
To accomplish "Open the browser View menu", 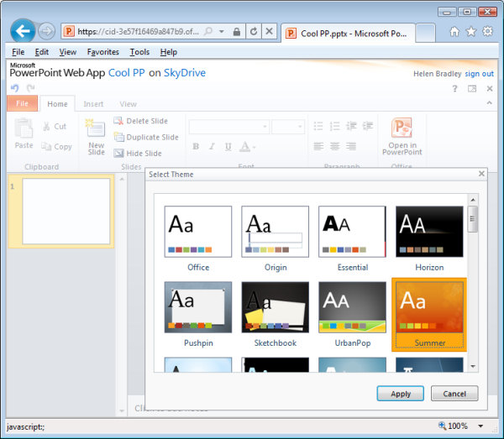I will (67, 52).
